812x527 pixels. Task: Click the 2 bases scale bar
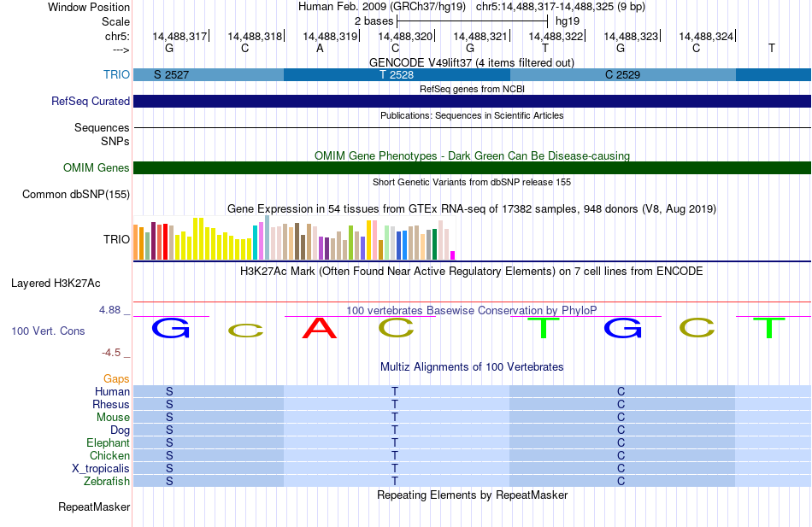(x=472, y=21)
